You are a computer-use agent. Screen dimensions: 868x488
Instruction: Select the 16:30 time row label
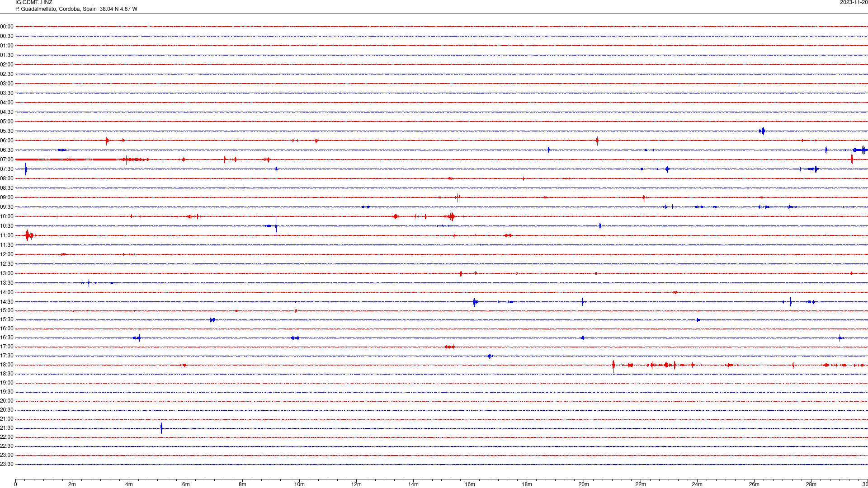pyautogui.click(x=7, y=338)
